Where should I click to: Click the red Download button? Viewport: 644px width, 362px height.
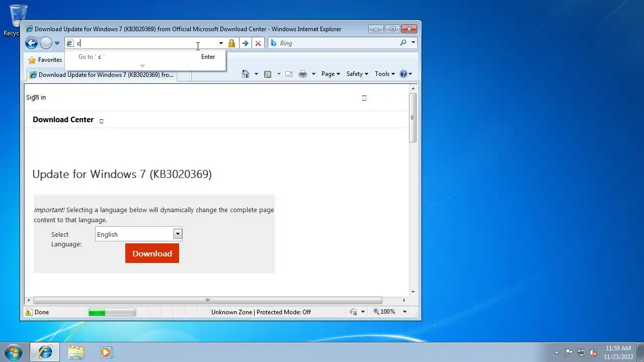152,253
